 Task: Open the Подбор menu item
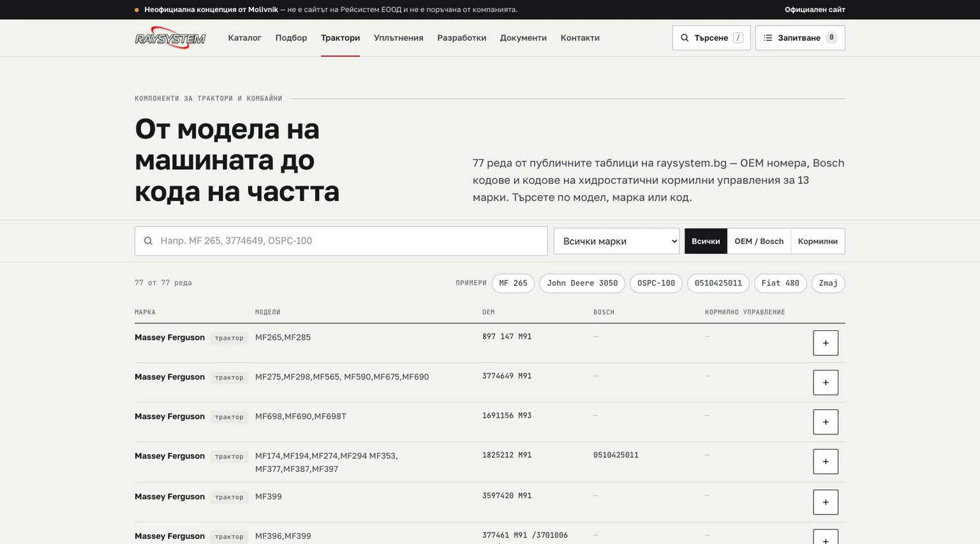coord(291,38)
